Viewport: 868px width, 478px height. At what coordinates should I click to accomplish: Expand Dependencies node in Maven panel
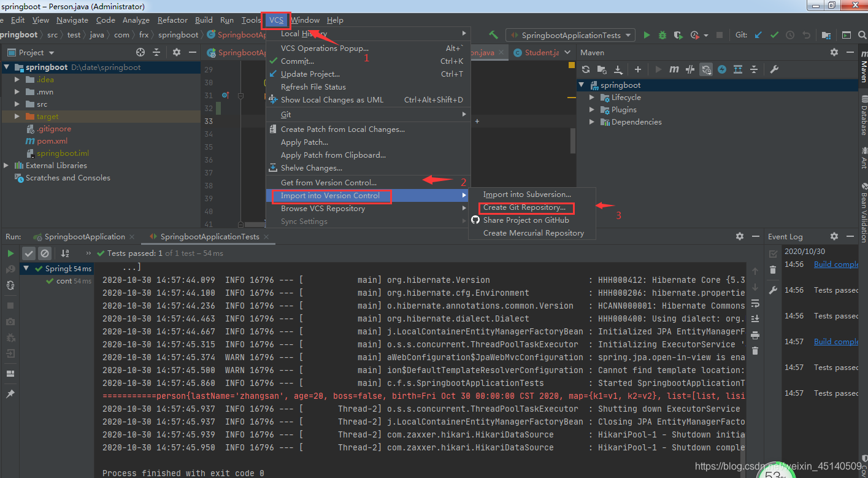(592, 122)
